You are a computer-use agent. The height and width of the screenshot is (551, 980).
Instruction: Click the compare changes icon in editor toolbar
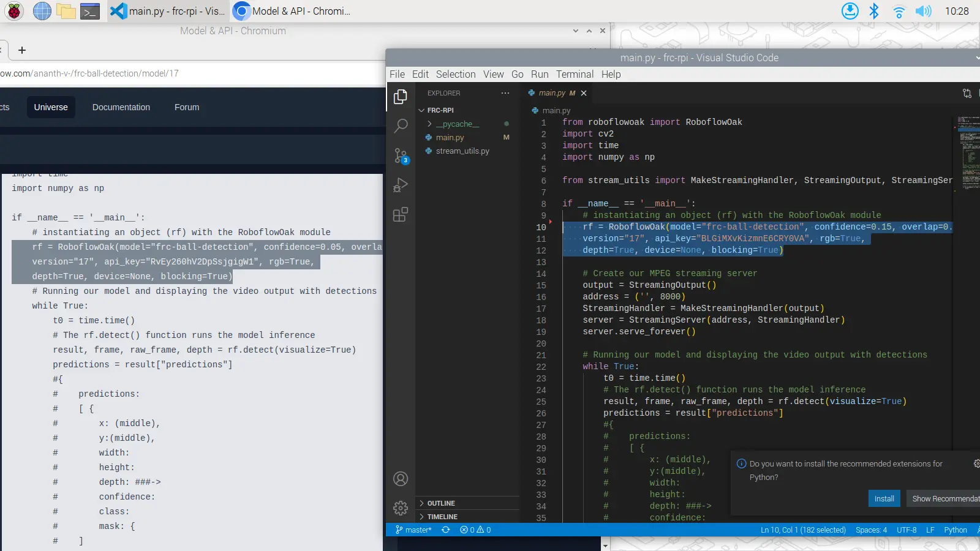(x=967, y=93)
